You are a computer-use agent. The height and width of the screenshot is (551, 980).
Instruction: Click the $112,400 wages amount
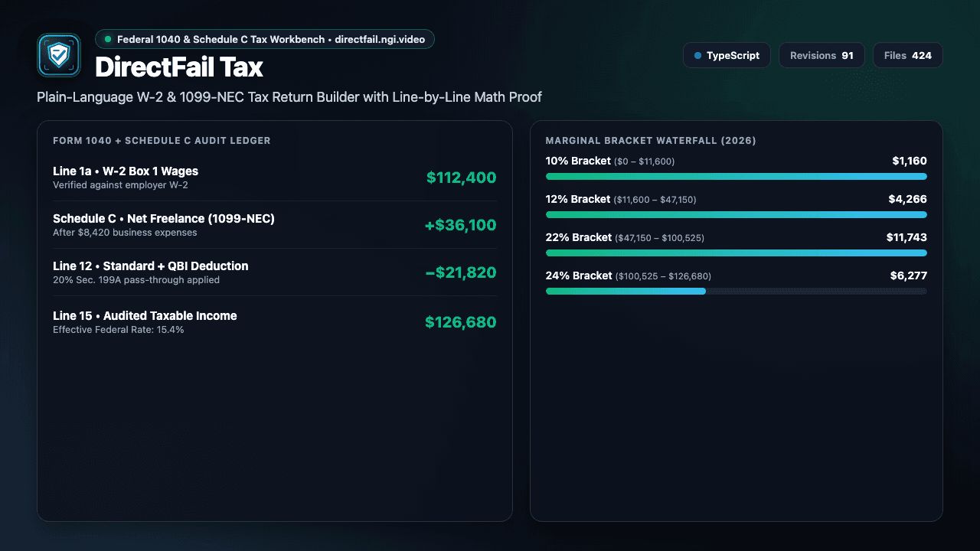462,178
